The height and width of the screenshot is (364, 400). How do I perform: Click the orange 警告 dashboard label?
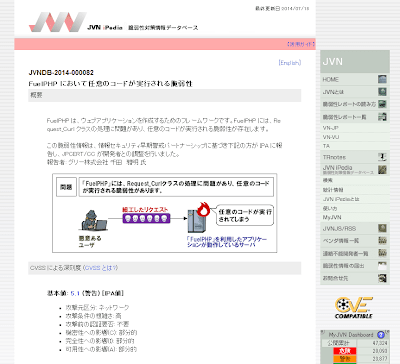click(x=345, y=359)
